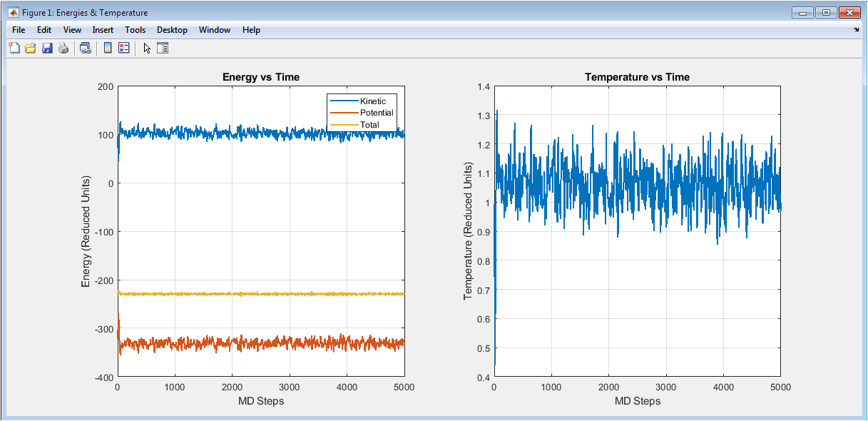Open the View menu

pos(72,30)
